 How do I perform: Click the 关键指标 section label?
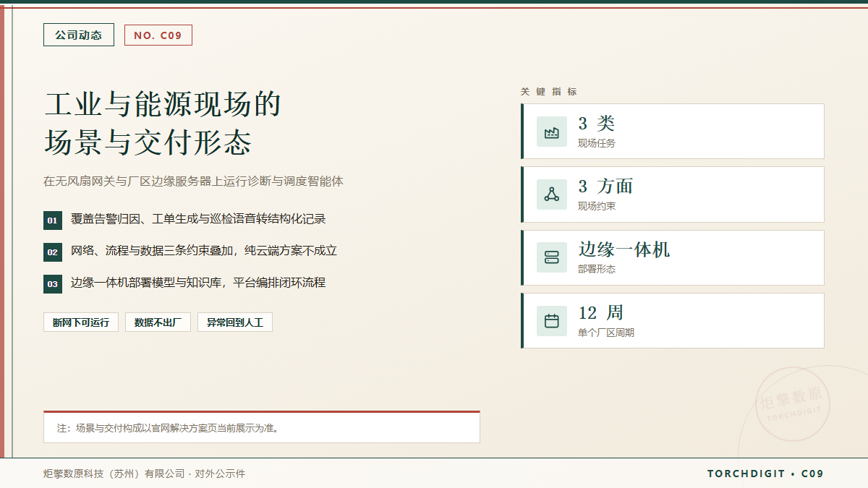[x=549, y=92]
